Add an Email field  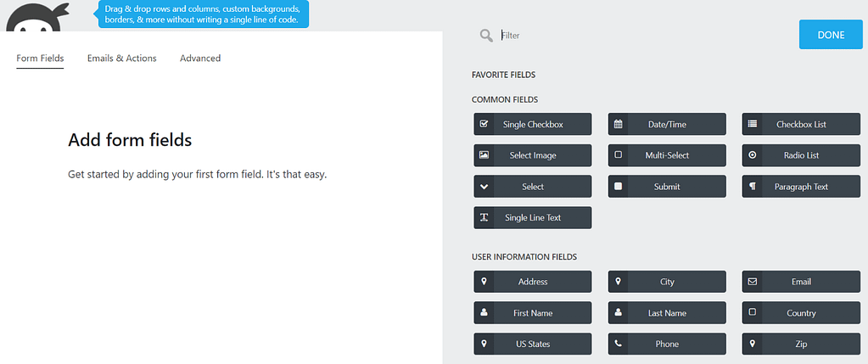[801, 282]
